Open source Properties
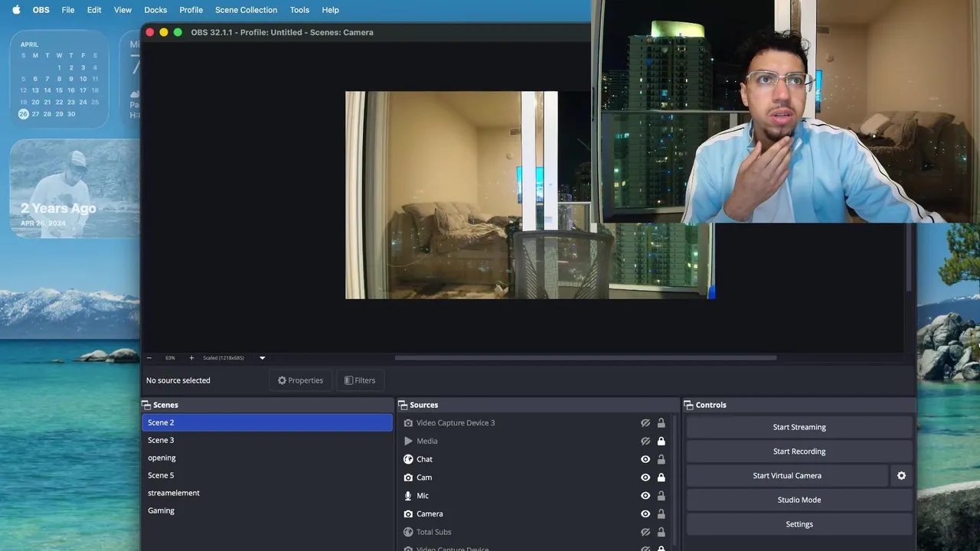Screen dimensions: 980x551 tap(300, 380)
